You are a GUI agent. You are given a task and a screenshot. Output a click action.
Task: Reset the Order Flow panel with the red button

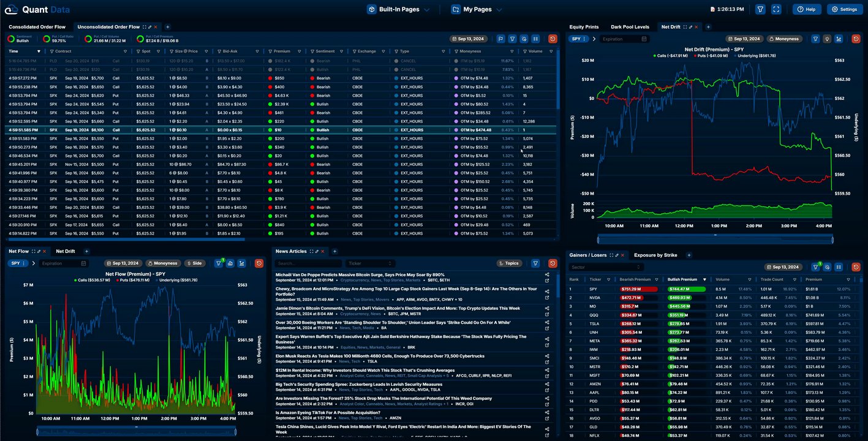click(553, 39)
